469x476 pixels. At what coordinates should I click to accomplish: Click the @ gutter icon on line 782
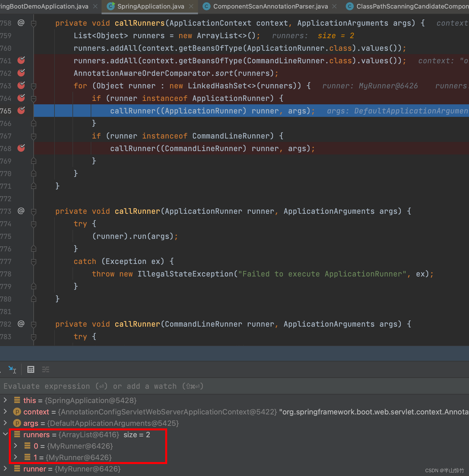coord(21,324)
